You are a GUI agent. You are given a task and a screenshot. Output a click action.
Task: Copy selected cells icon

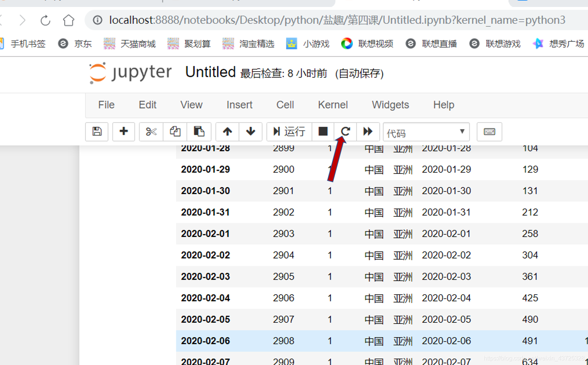tap(175, 132)
